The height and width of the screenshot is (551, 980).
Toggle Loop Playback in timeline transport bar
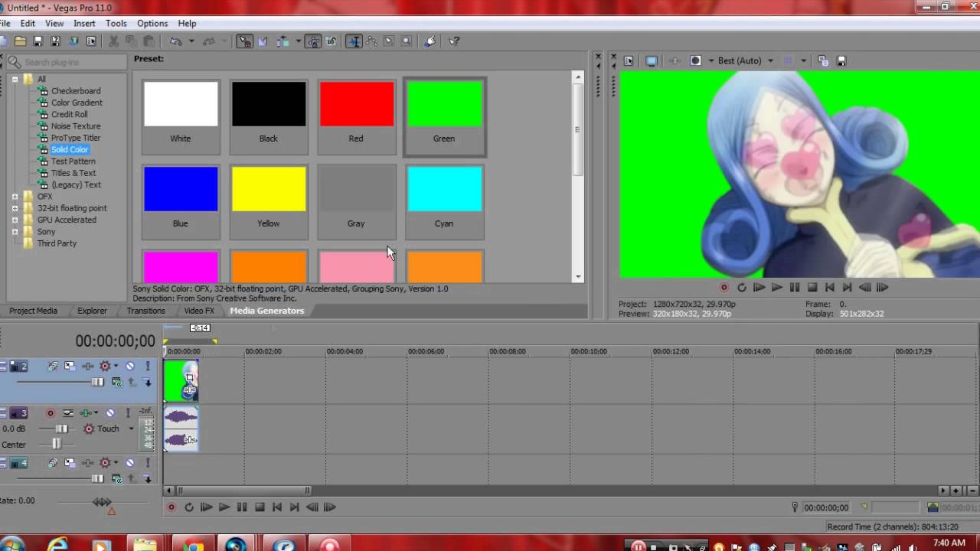pyautogui.click(x=189, y=507)
